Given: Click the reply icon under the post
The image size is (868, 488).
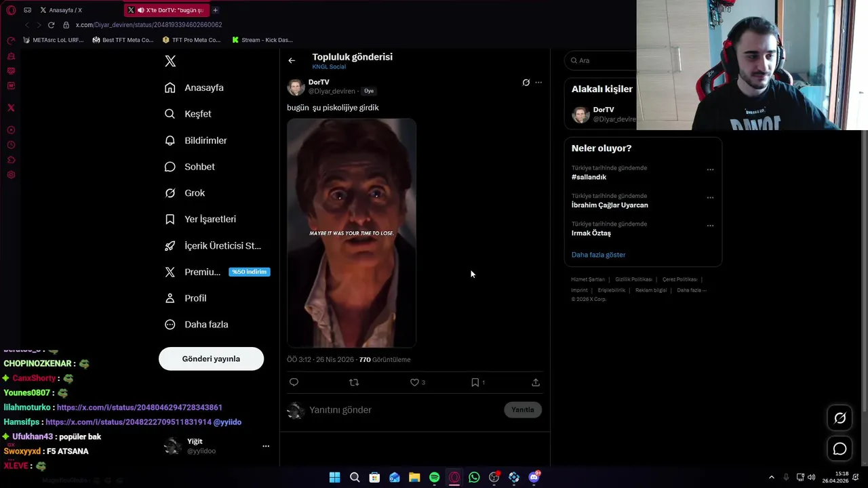Looking at the screenshot, I should [294, 382].
